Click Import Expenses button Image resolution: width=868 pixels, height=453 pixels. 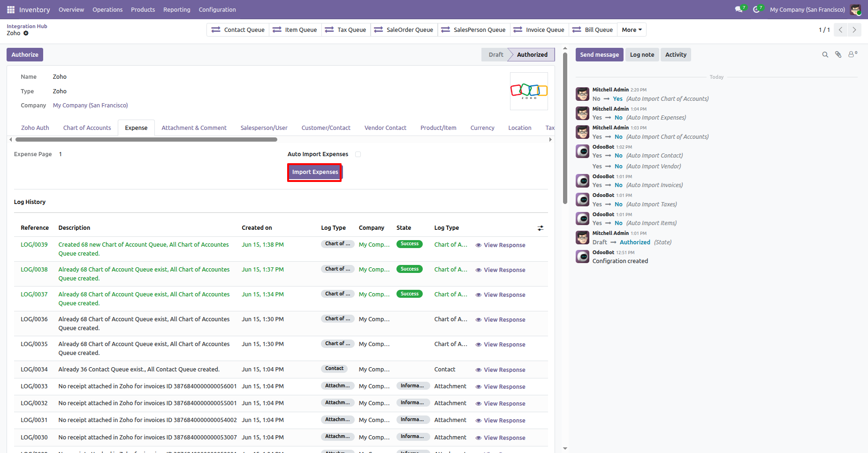[315, 172]
